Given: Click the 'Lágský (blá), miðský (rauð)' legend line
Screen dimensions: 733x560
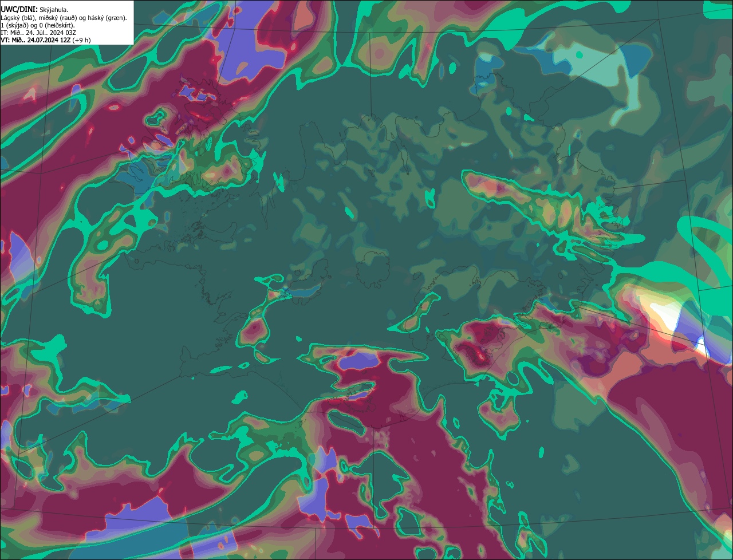Looking at the screenshot, I should pyautogui.click(x=64, y=18).
